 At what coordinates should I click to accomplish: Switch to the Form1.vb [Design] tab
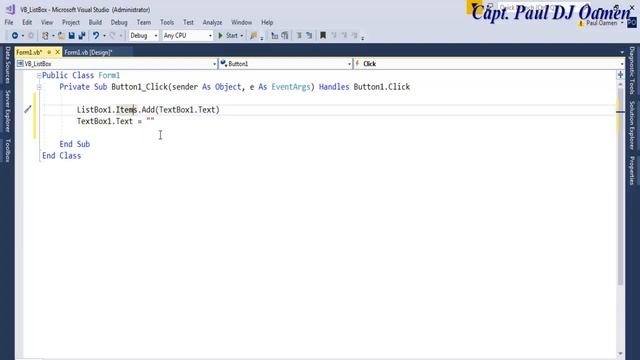point(88,52)
